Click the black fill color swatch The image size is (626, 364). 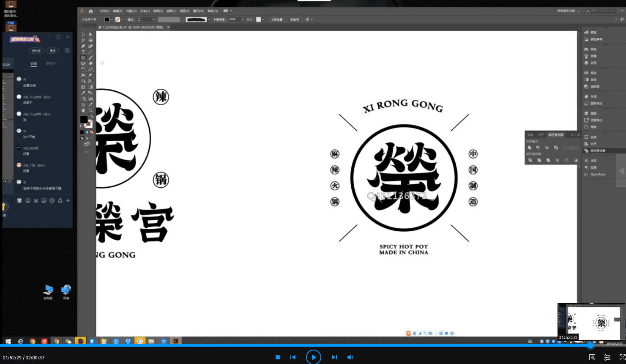click(x=84, y=119)
